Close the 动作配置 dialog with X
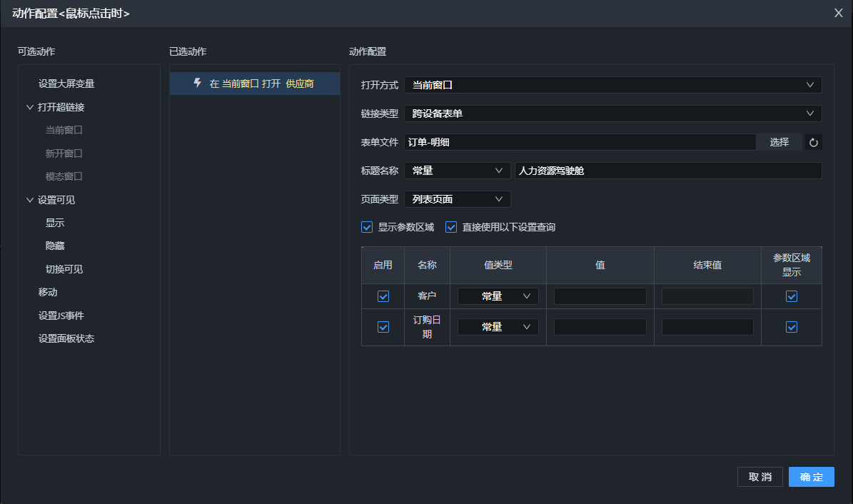 (839, 13)
